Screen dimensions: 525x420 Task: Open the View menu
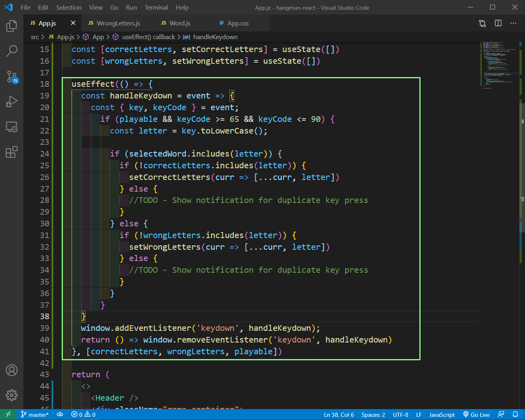pyautogui.click(x=96, y=7)
